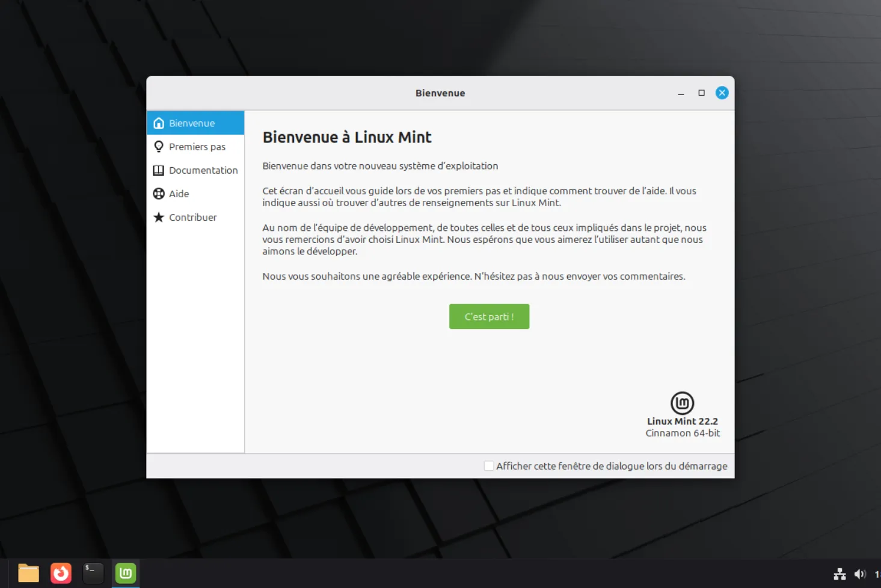Open the Terminal from the taskbar
This screenshot has height=588, width=881.
click(x=93, y=573)
